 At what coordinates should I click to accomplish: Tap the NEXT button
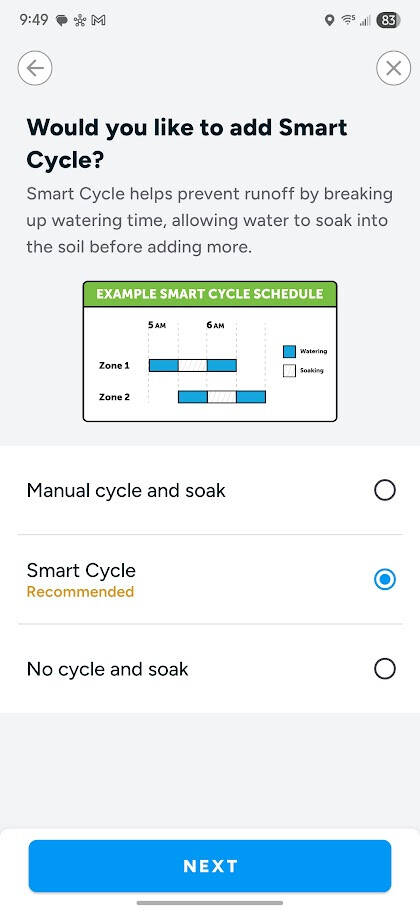click(x=210, y=866)
